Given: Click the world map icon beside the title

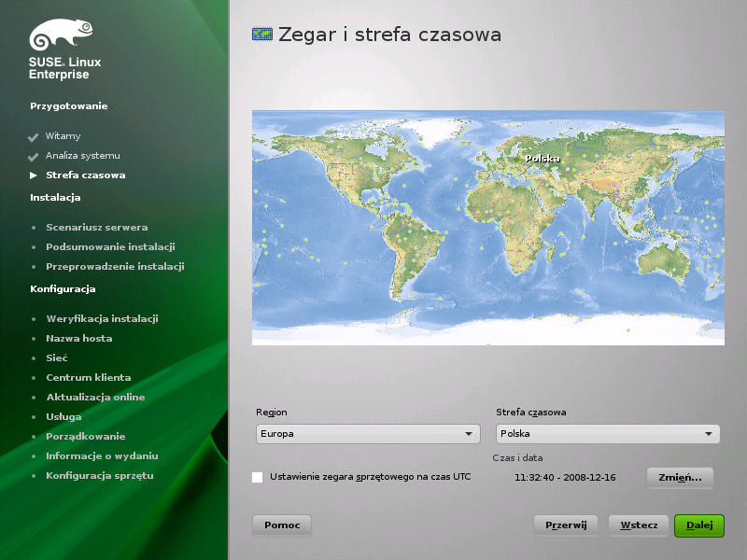Looking at the screenshot, I should pyautogui.click(x=262, y=35).
